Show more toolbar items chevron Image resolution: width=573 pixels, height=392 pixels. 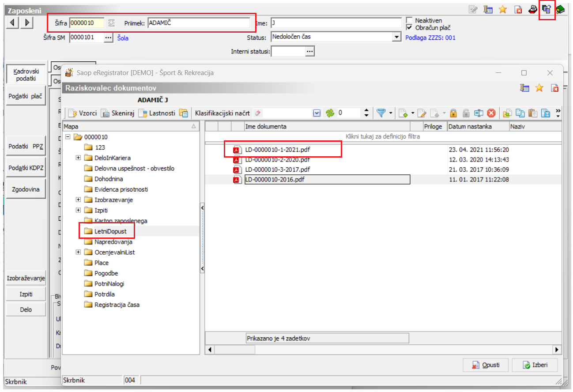click(x=558, y=113)
